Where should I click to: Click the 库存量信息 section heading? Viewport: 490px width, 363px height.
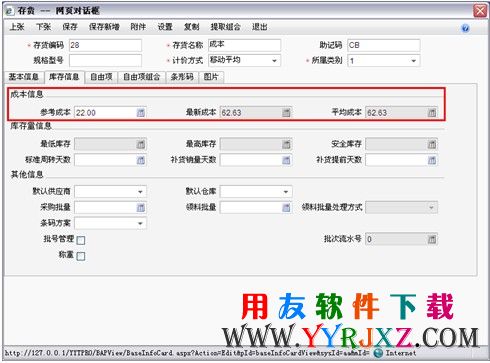[31, 126]
